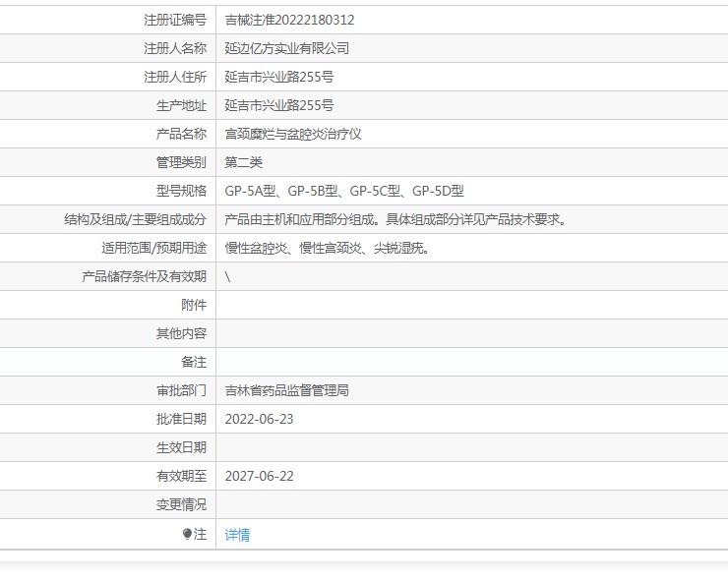Click the backslash value for 储存条件及有效期
The image size is (728, 582).
coord(227,276)
